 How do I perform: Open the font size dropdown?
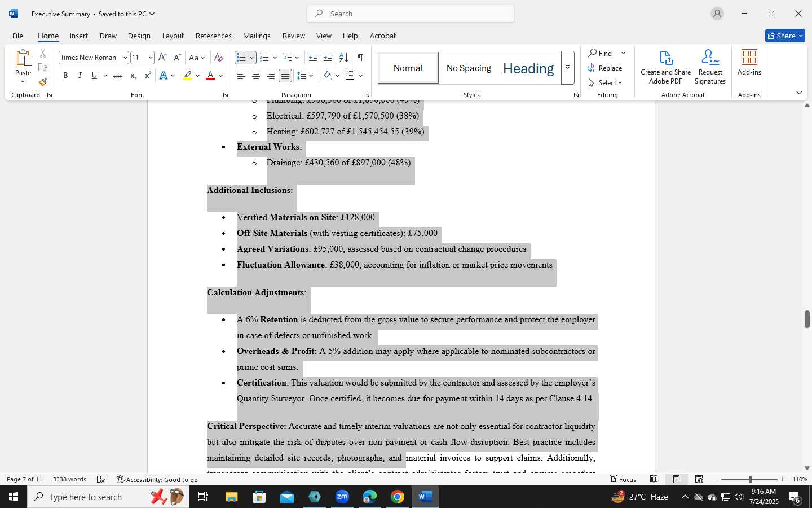(151, 58)
